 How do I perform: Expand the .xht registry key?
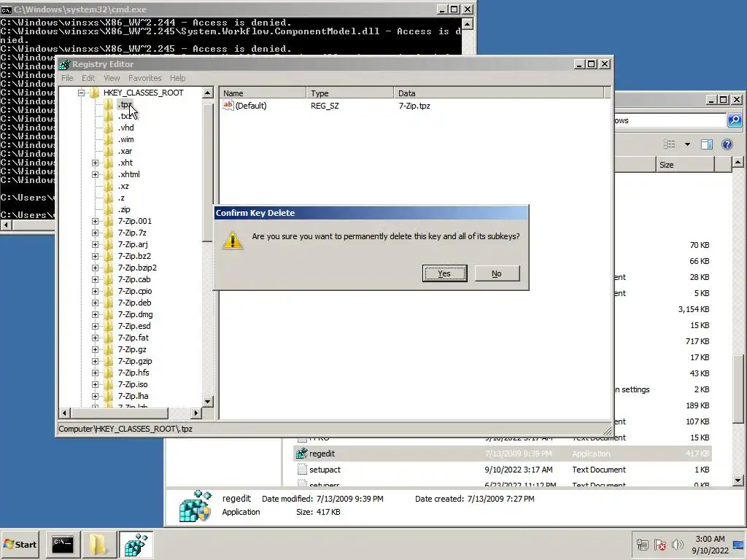(96, 163)
